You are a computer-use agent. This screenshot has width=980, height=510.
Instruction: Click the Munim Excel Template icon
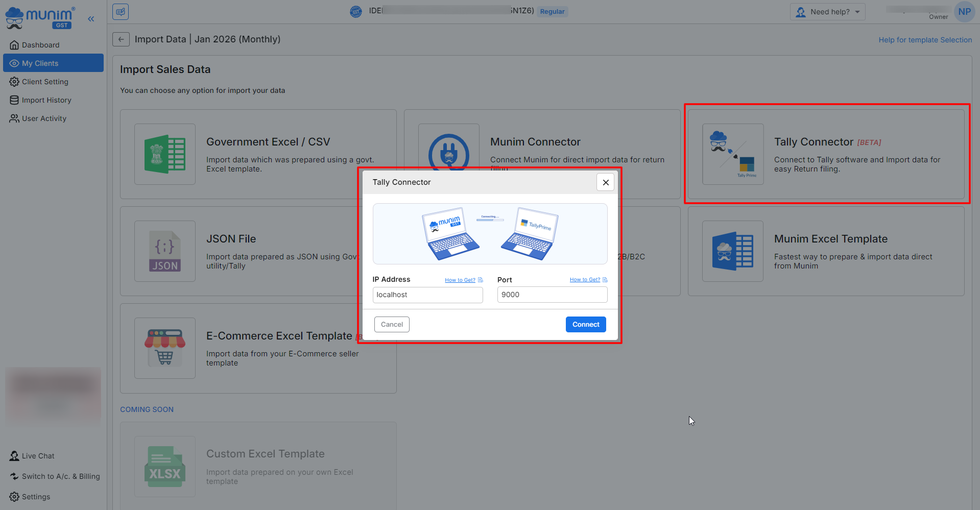click(x=732, y=251)
